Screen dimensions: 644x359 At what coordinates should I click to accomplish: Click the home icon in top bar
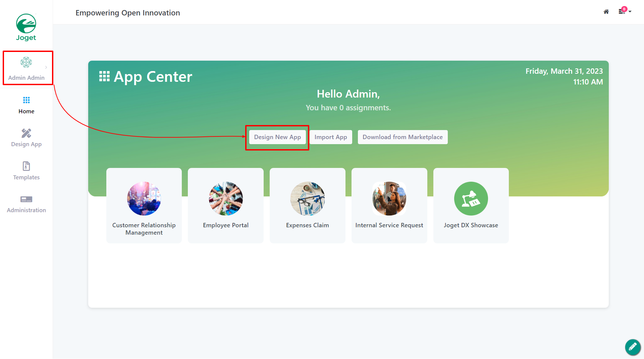[x=606, y=12]
